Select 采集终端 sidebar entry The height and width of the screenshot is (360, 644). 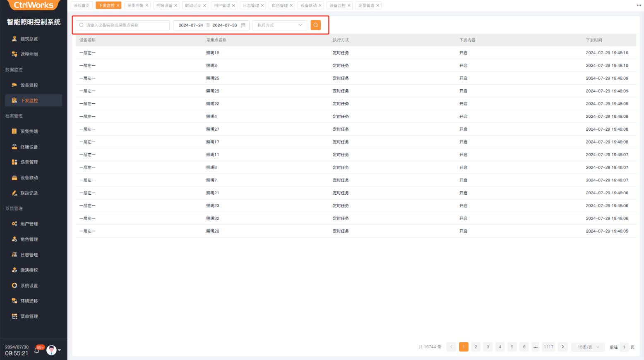click(x=29, y=131)
